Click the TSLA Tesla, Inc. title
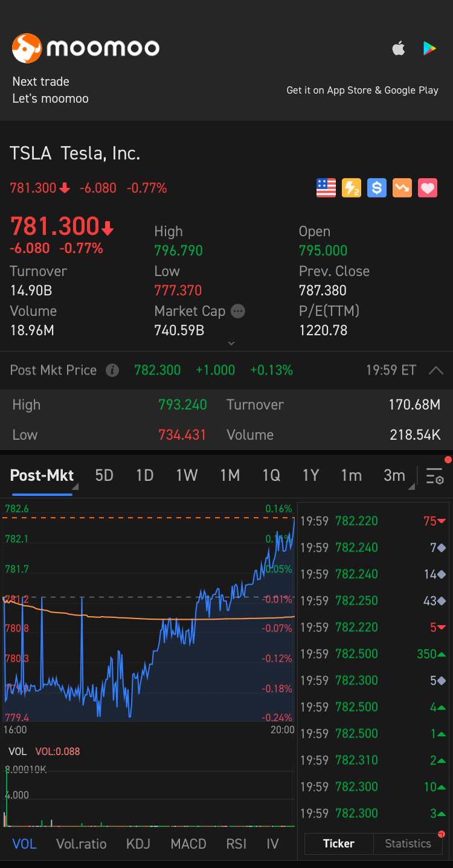The width and height of the screenshot is (453, 868). click(x=75, y=153)
